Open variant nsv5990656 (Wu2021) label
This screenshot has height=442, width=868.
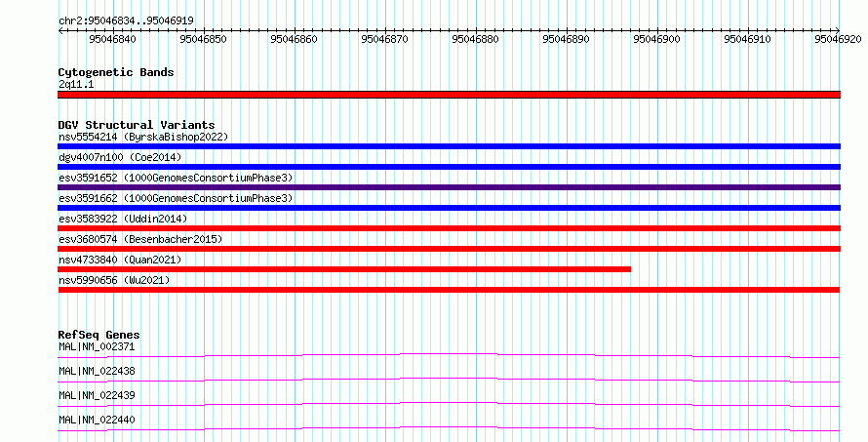click(x=114, y=280)
